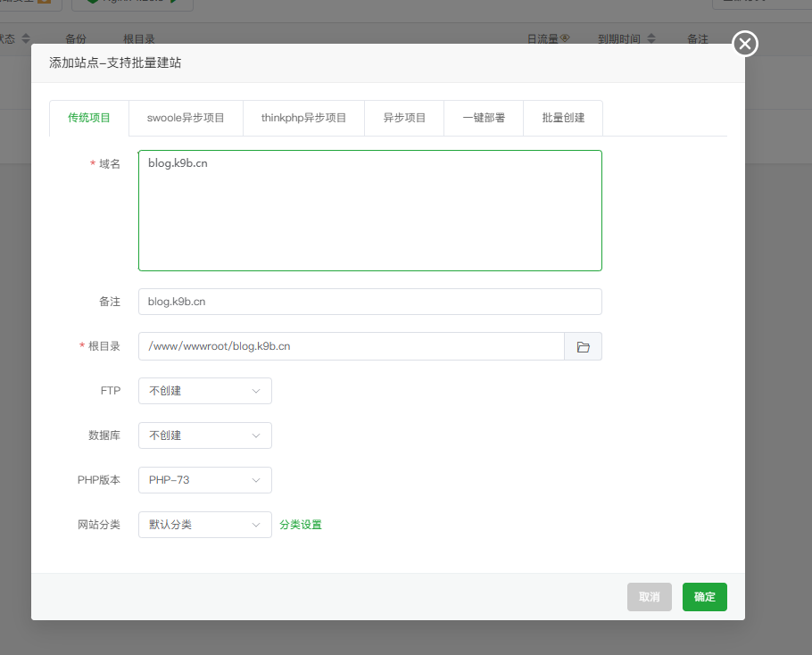Focus the 备注 input field
The height and width of the screenshot is (655, 812).
pos(370,302)
